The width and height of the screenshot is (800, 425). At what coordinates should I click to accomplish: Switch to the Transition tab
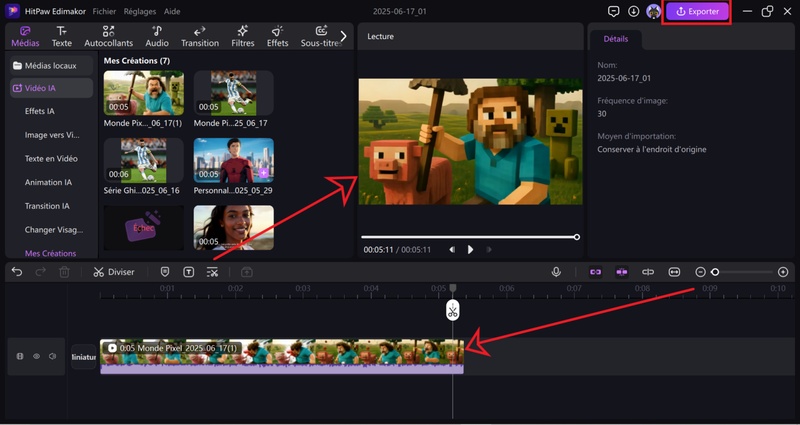tap(200, 36)
